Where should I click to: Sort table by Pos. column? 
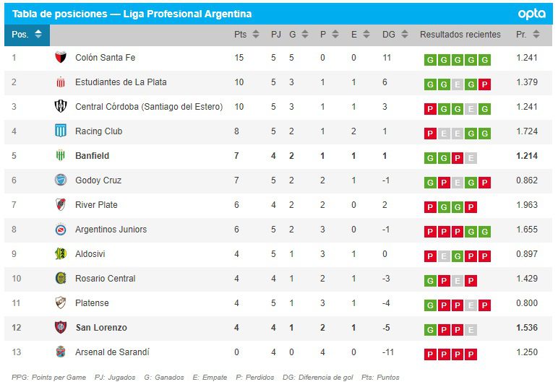click(27, 34)
